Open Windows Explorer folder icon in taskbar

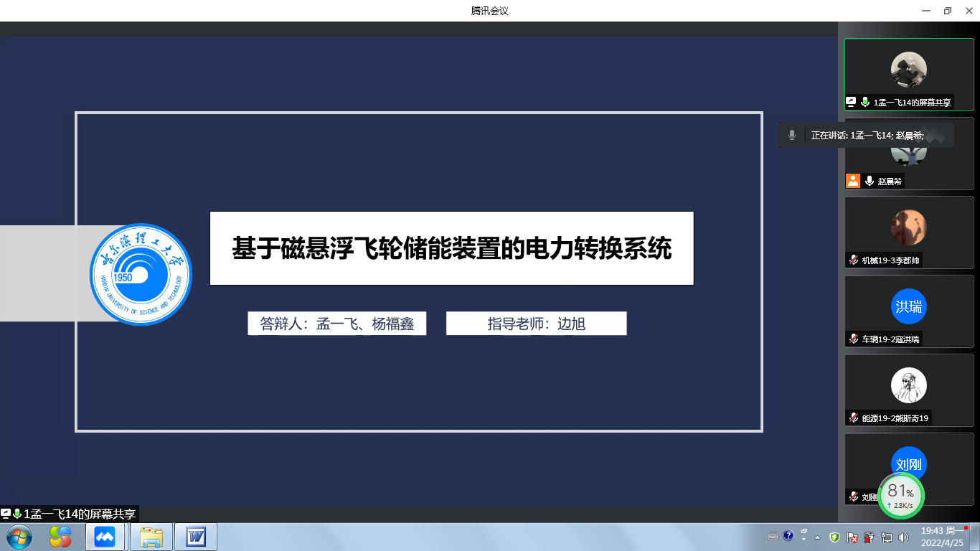(x=151, y=537)
